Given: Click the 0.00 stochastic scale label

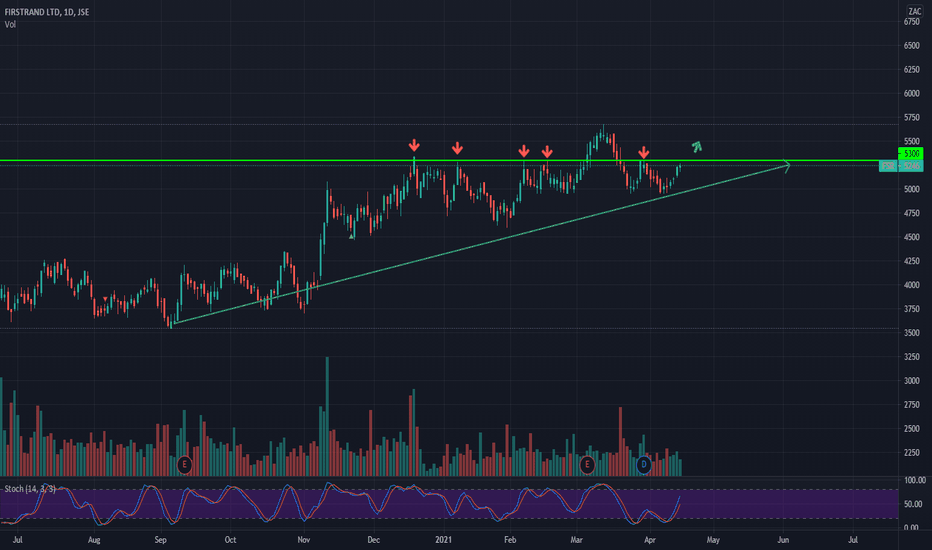Looking at the screenshot, I should click(x=911, y=528).
